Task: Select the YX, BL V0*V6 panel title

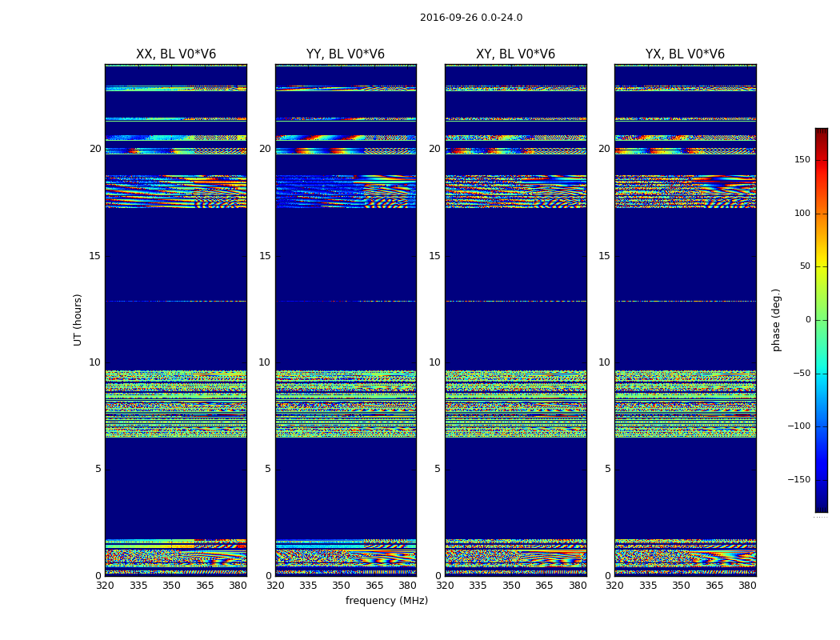Action: pos(685,54)
